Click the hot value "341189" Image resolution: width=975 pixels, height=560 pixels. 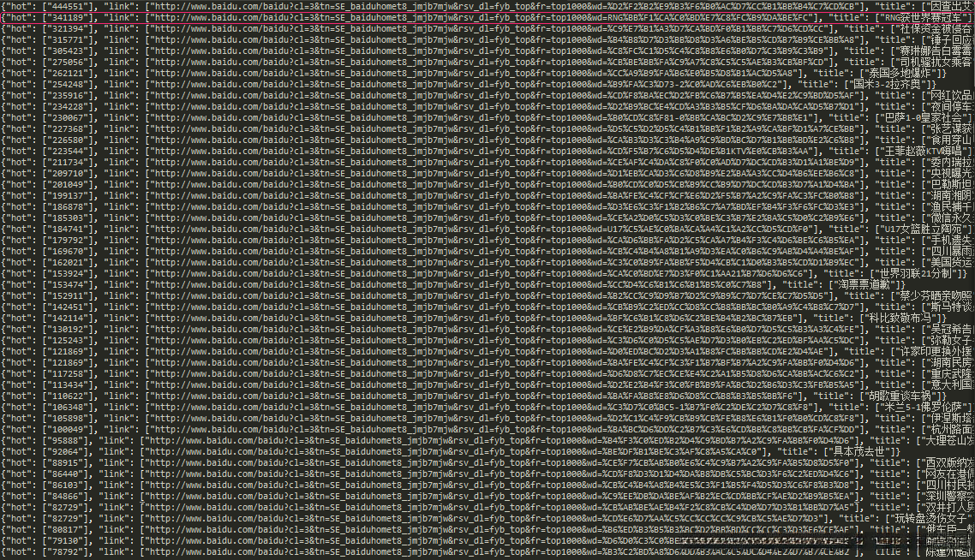pyautogui.click(x=69, y=17)
